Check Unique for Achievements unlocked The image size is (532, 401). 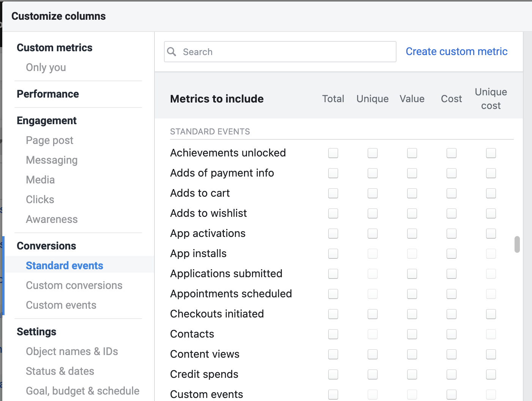[x=373, y=153]
